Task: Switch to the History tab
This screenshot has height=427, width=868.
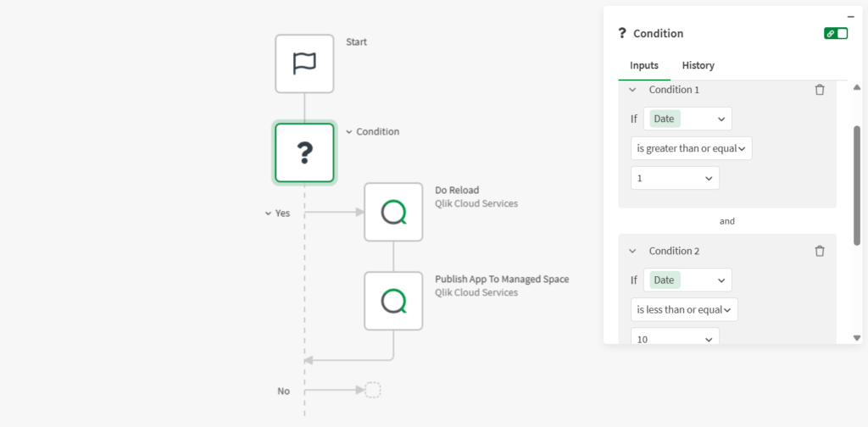Action: pos(698,65)
